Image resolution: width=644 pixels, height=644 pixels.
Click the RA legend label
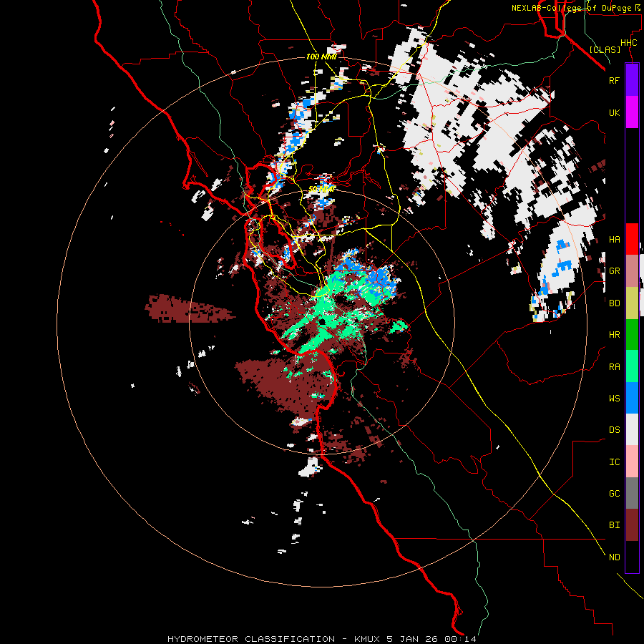(614, 366)
